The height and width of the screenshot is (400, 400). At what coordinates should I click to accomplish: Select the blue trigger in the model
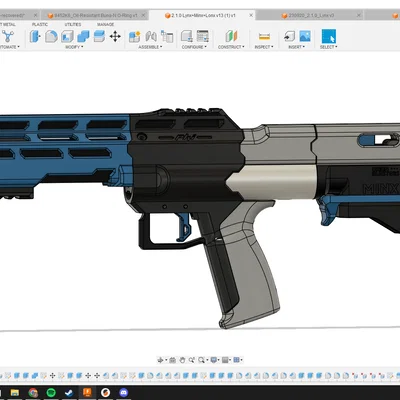click(x=184, y=227)
